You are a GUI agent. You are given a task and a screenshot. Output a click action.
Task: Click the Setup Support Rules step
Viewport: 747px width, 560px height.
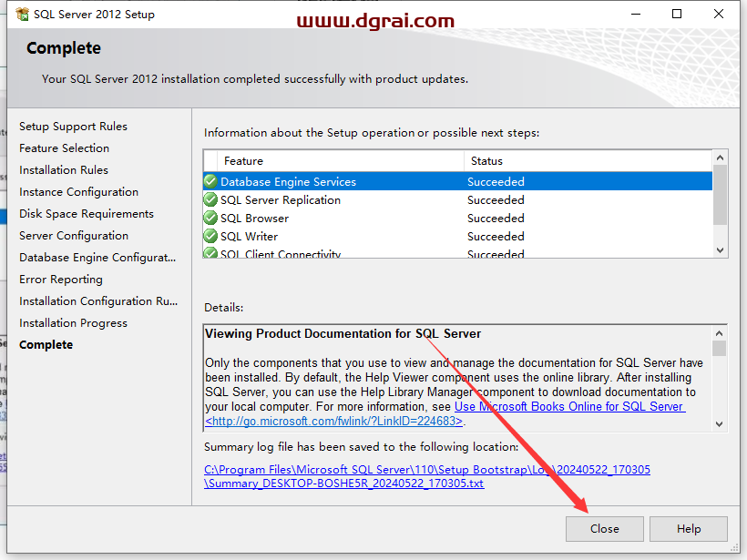click(x=74, y=127)
